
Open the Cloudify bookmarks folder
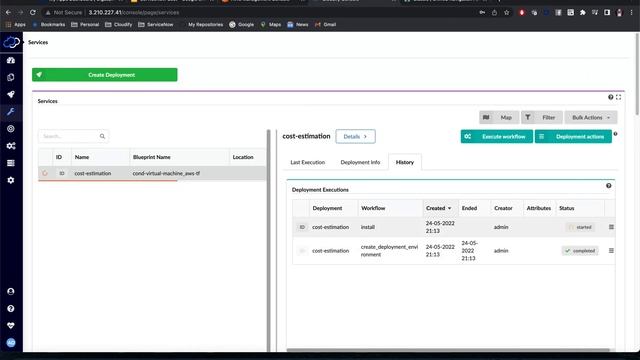point(119,24)
